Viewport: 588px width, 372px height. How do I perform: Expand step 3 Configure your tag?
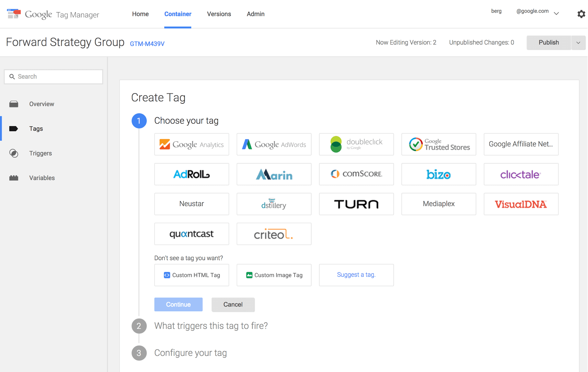pyautogui.click(x=190, y=353)
